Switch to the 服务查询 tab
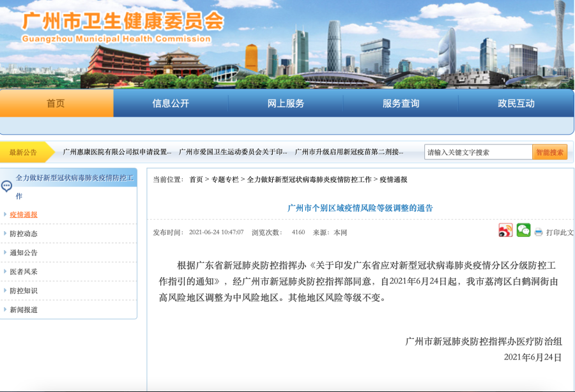This screenshot has width=575, height=392. click(401, 103)
